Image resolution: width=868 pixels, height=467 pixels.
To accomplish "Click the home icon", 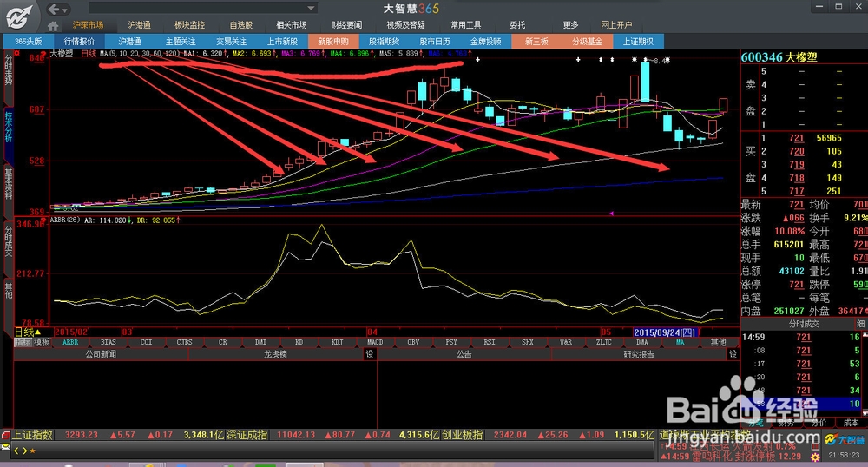I will tap(53, 26).
